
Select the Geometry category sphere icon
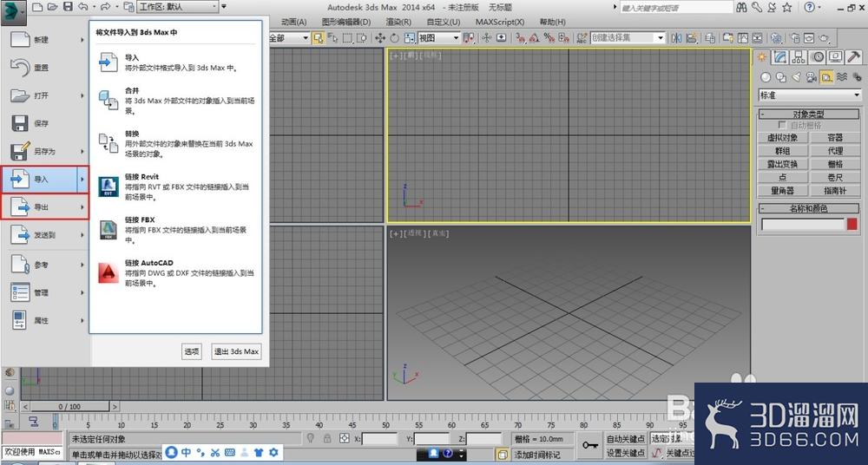click(766, 77)
